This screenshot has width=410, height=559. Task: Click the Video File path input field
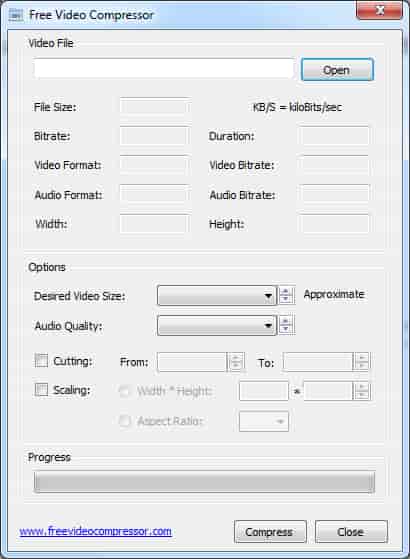coord(164,68)
